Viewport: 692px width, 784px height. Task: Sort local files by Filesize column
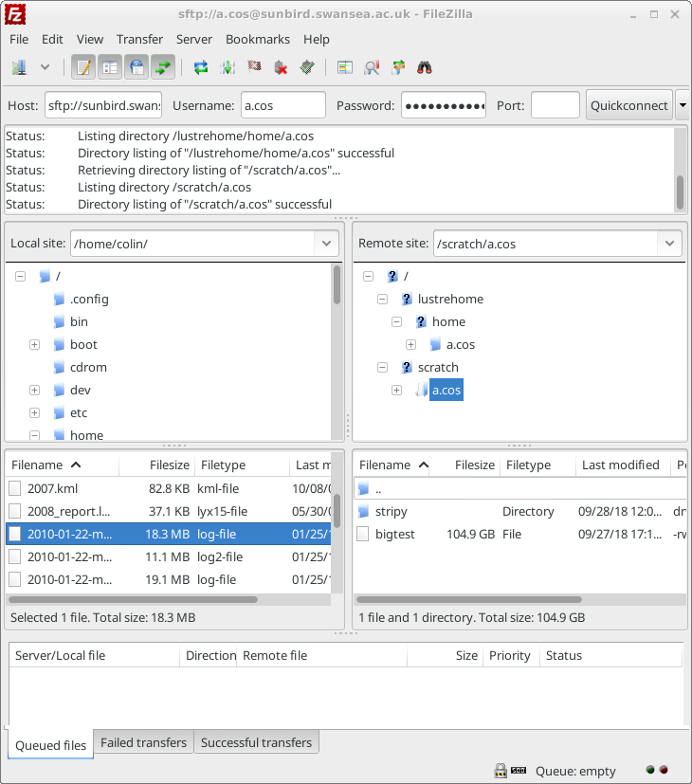[157, 465]
